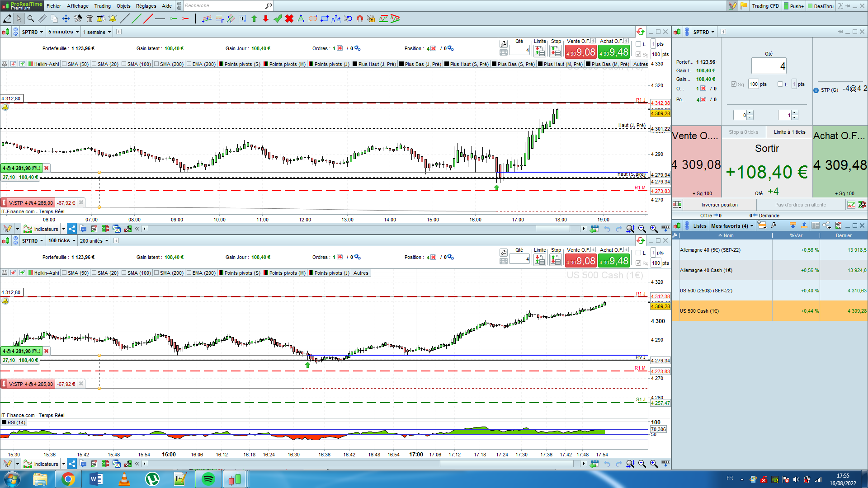The height and width of the screenshot is (488, 868).
Task: Open the wrench settings beside top Qté field
Action: point(504,44)
